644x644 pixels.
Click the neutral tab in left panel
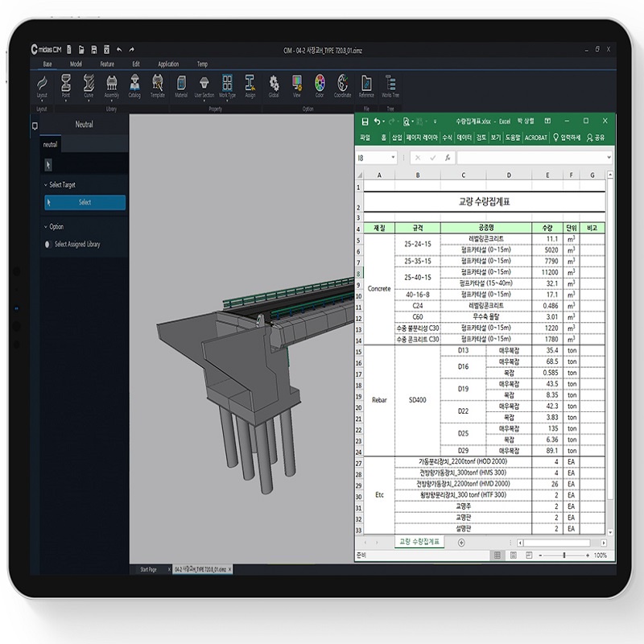tap(50, 145)
